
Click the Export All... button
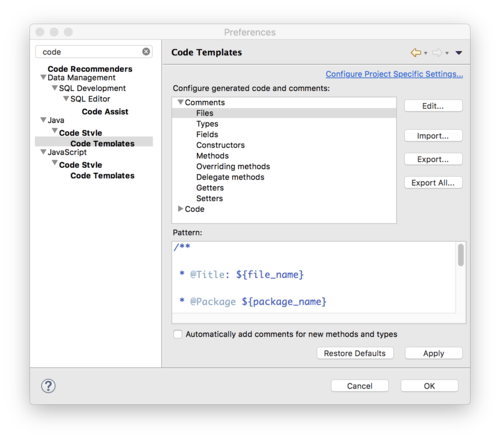pos(433,183)
